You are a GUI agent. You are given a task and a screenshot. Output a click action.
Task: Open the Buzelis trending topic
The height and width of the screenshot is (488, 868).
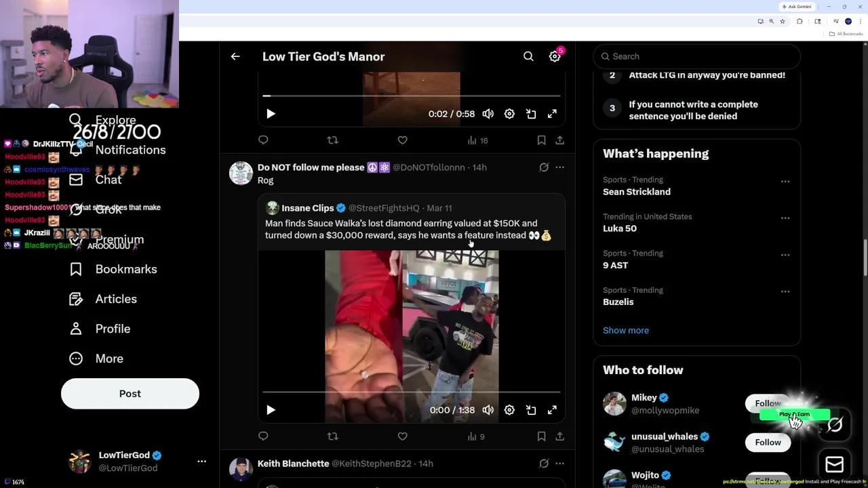pos(618,302)
